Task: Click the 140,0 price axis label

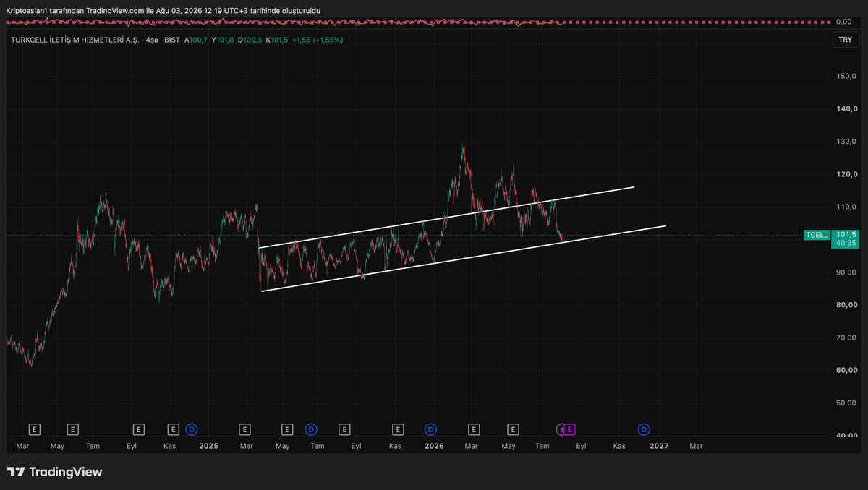Action: (846, 108)
